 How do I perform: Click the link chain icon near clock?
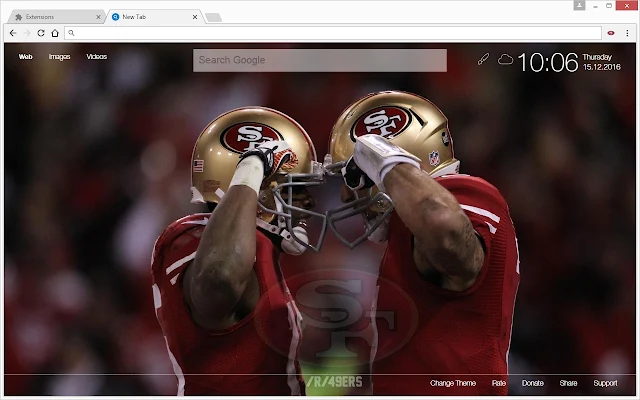(x=483, y=59)
